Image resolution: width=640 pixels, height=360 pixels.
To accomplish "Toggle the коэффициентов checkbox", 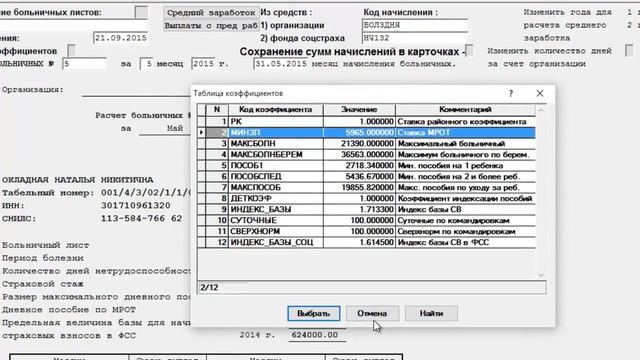I will point(71,51).
